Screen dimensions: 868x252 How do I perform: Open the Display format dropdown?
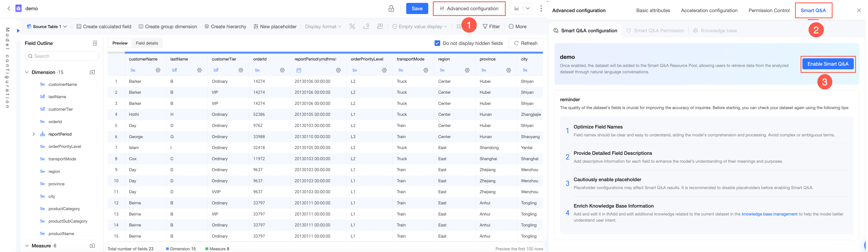323,26
